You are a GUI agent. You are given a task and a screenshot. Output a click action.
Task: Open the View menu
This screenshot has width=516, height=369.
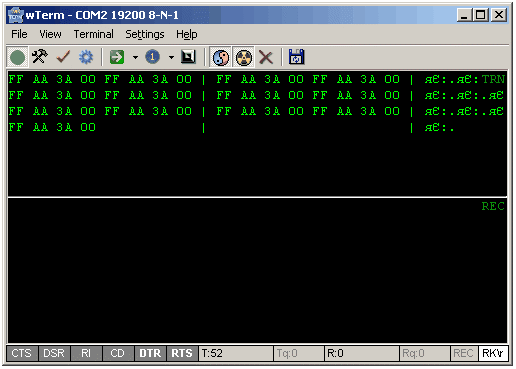pyautogui.click(x=50, y=34)
